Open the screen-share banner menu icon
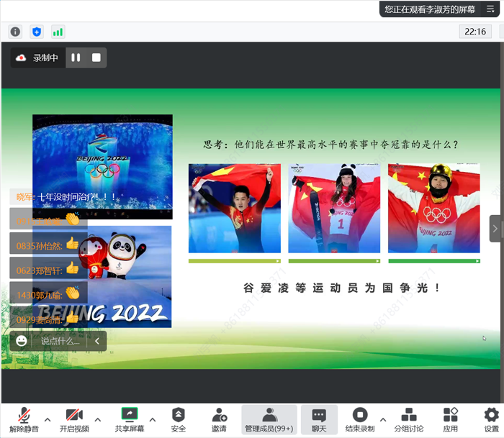This screenshot has width=504, height=438. pos(490,9)
